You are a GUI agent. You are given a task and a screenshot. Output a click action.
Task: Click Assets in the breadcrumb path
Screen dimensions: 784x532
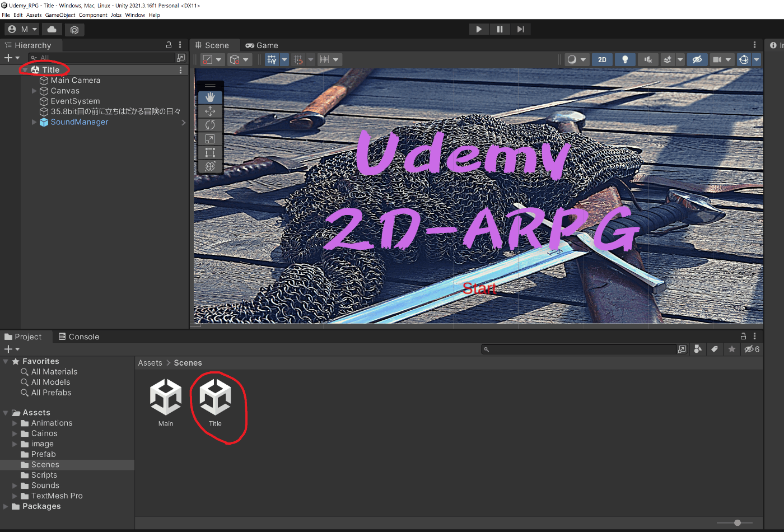click(150, 363)
